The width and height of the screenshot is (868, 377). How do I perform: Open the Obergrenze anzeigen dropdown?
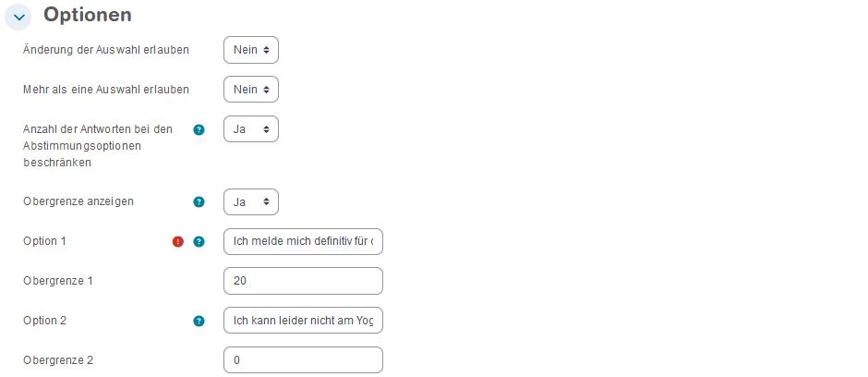click(x=250, y=201)
